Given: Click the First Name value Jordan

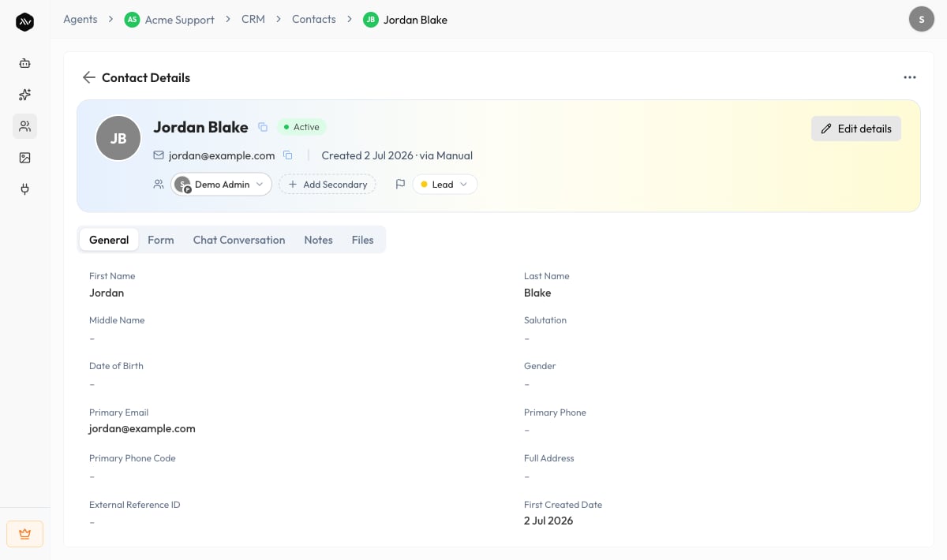Looking at the screenshot, I should pyautogui.click(x=107, y=293).
